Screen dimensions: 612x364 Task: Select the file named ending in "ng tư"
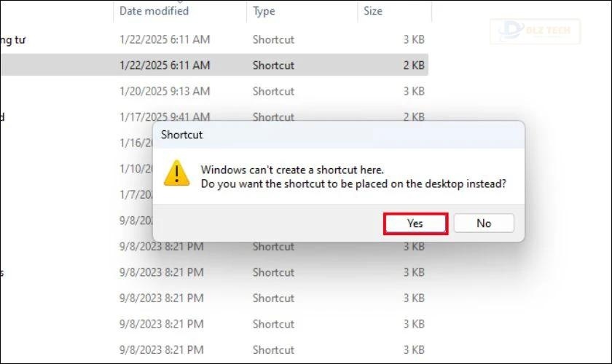13,39
